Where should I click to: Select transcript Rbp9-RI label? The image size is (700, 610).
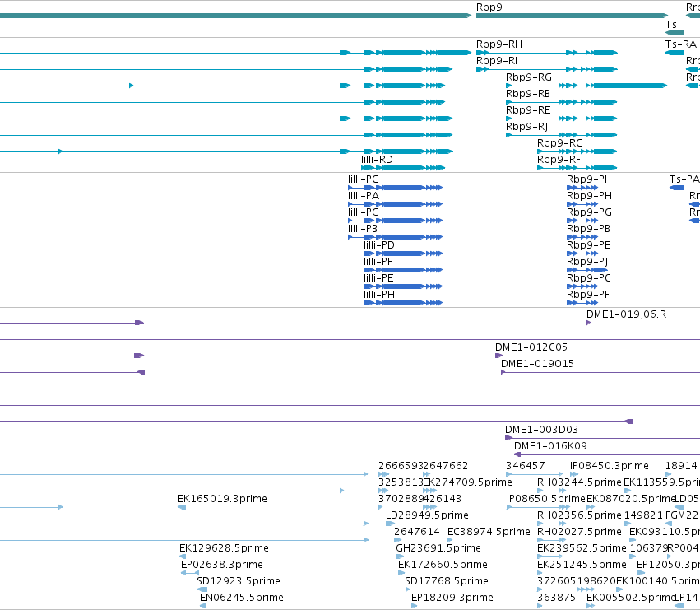click(x=497, y=61)
